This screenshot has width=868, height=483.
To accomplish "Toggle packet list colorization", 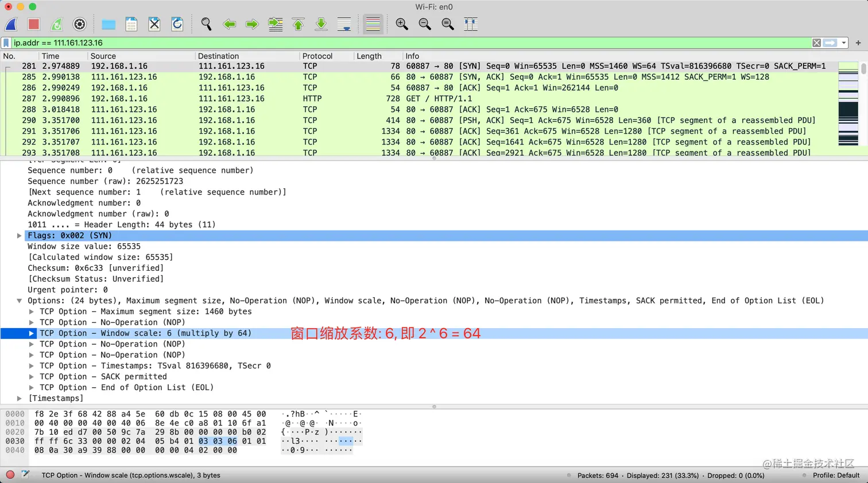I will [373, 24].
